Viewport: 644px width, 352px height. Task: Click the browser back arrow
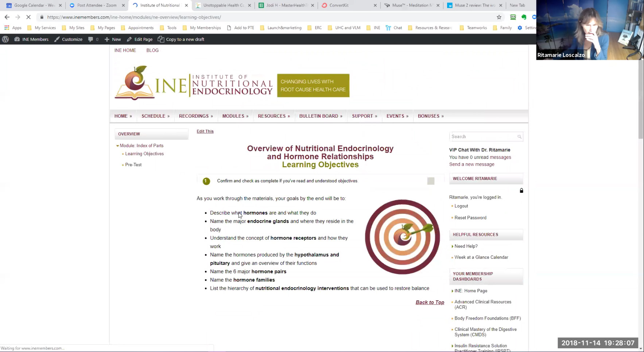coord(7,17)
